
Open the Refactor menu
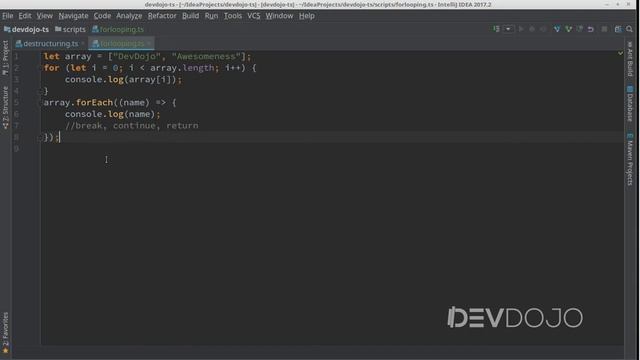click(x=162, y=16)
